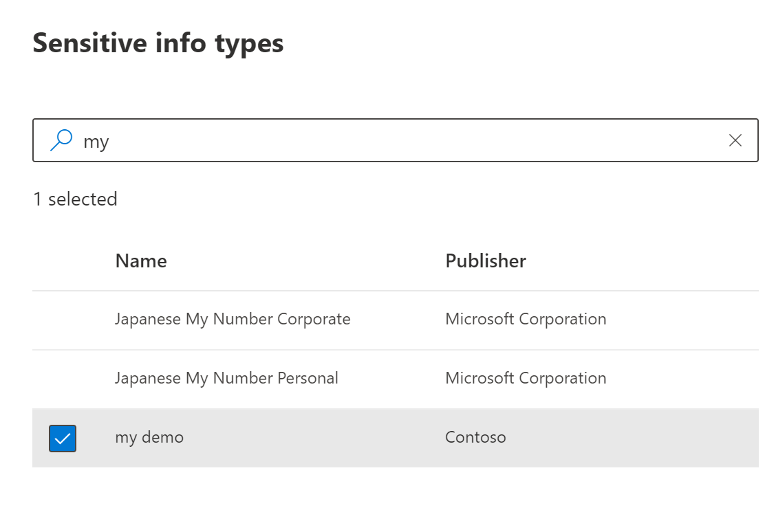This screenshot has height=532, width=776.
Task: Select the Japanese My Number Corporate name
Action: click(233, 320)
